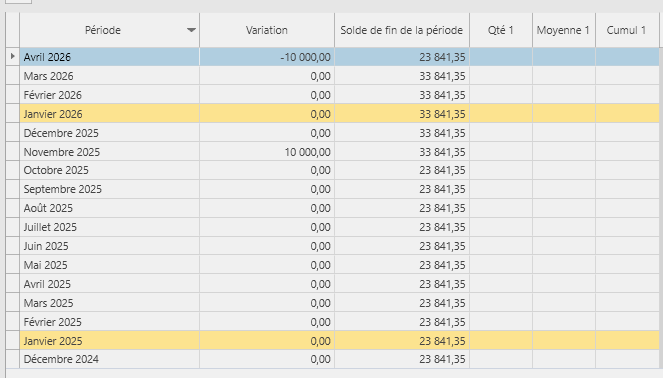Click the 23 841,35 balance for Octobre 2025
The image size is (663, 378).
(x=442, y=170)
